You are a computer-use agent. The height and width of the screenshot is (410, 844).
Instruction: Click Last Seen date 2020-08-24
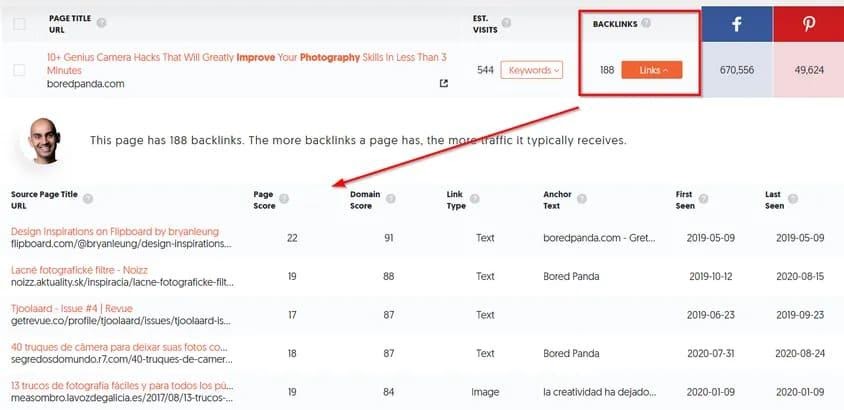pyautogui.click(x=799, y=354)
